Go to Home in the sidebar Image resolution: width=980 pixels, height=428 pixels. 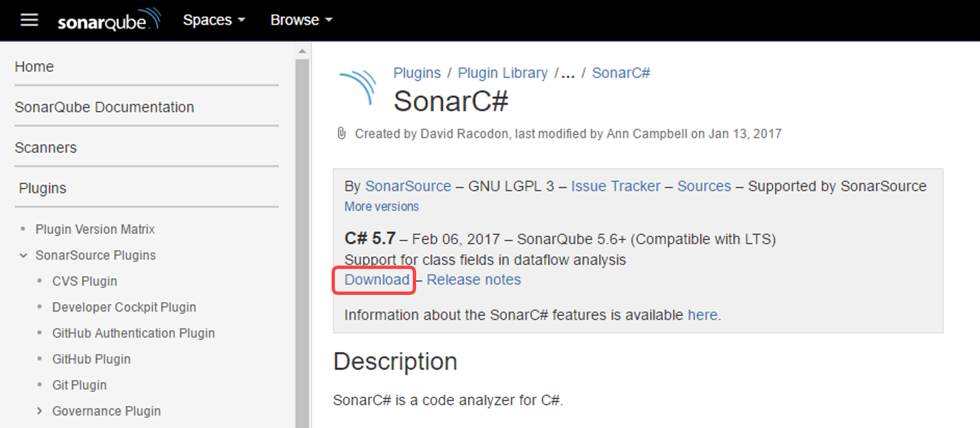(34, 67)
